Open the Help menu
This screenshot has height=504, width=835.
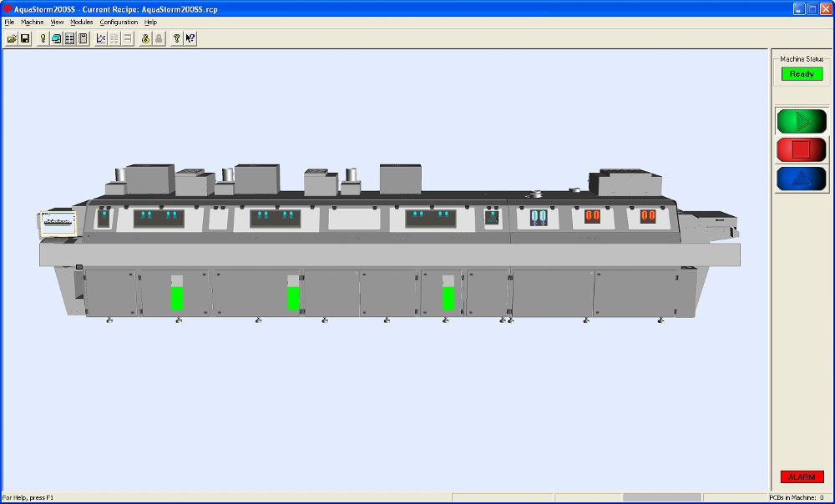tap(150, 22)
